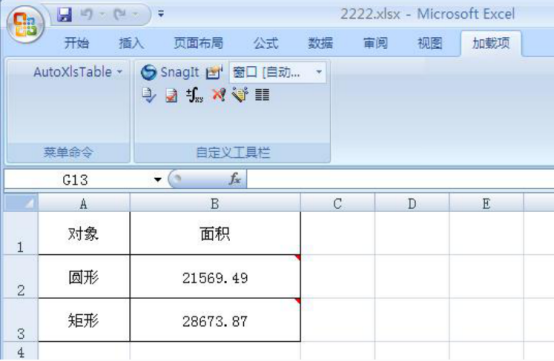Click the red X icon in custom toolbar
Image resolution: width=554 pixels, height=361 pixels.
click(218, 95)
